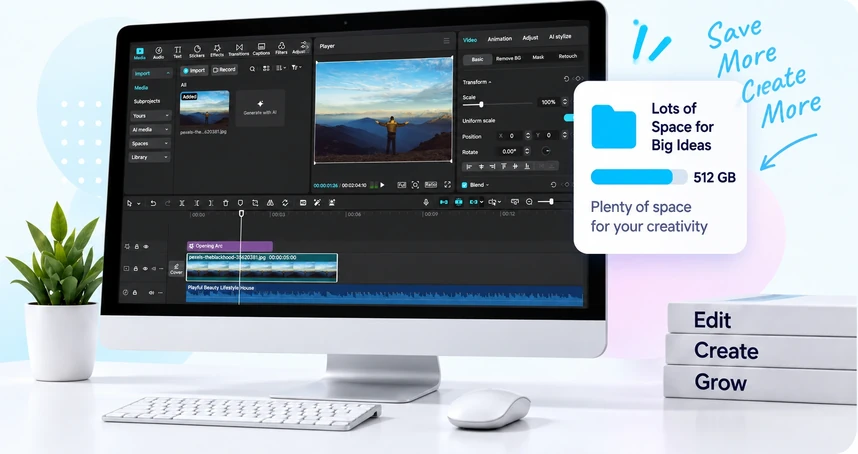This screenshot has height=454, width=858.
Task: Toggle the Uniform scale switch
Action: [569, 118]
